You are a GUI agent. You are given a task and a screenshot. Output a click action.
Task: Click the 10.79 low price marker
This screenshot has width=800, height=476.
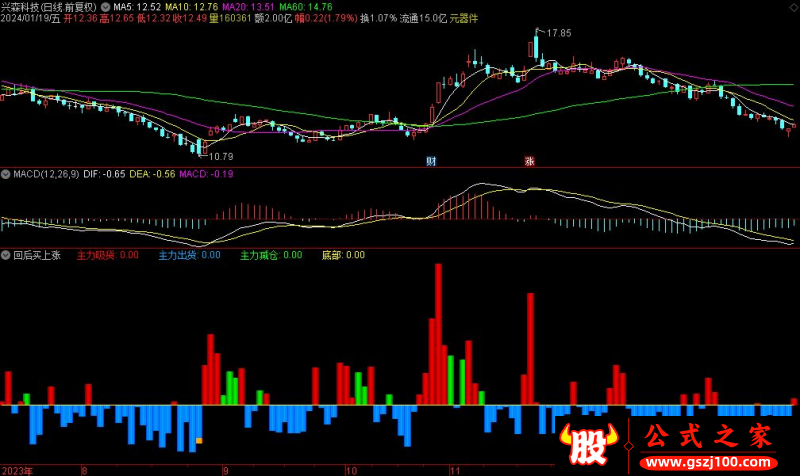point(220,157)
